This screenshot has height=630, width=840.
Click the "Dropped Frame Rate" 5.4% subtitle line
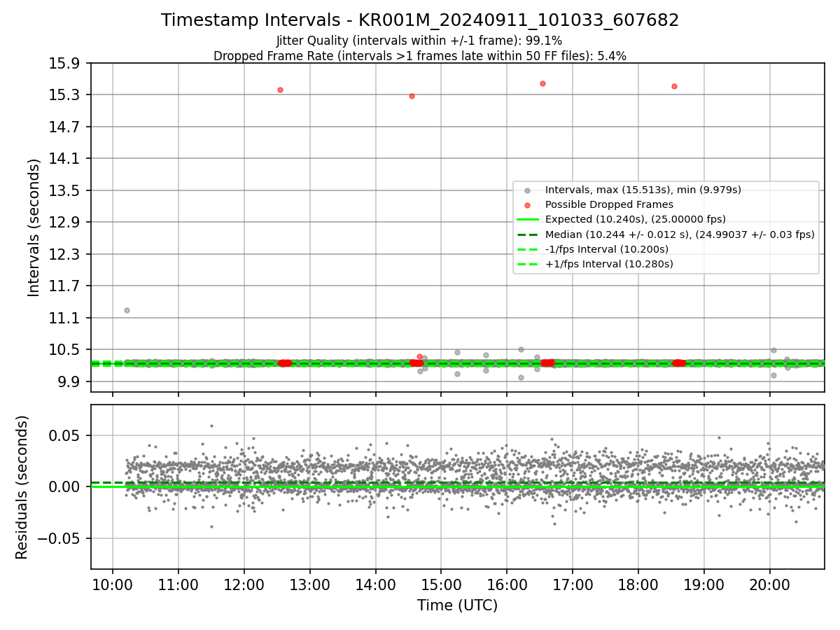click(420, 56)
